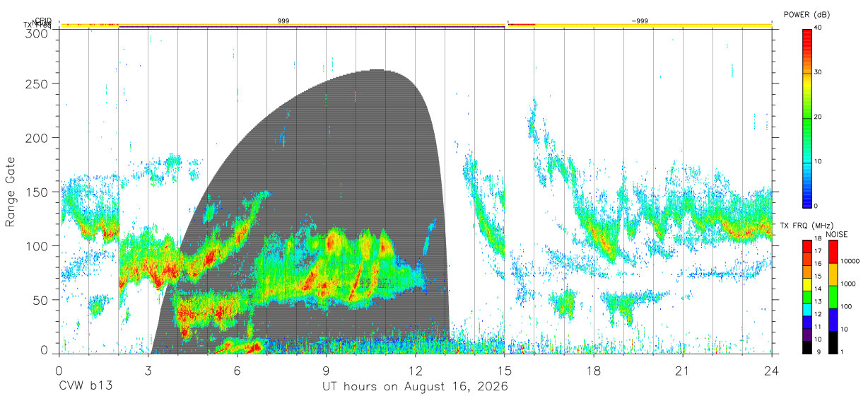Pick the yellow 14–15 MHz frequency swatch

(807, 284)
